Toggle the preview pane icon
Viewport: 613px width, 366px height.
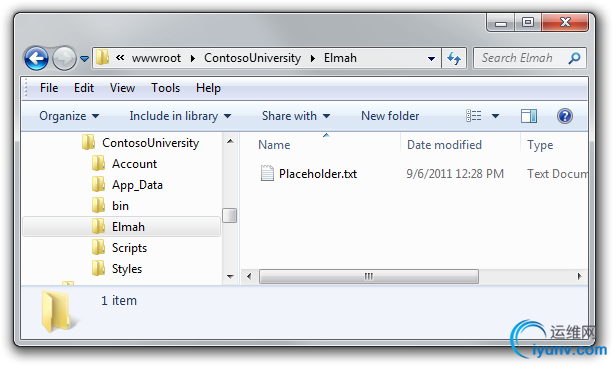click(x=529, y=116)
